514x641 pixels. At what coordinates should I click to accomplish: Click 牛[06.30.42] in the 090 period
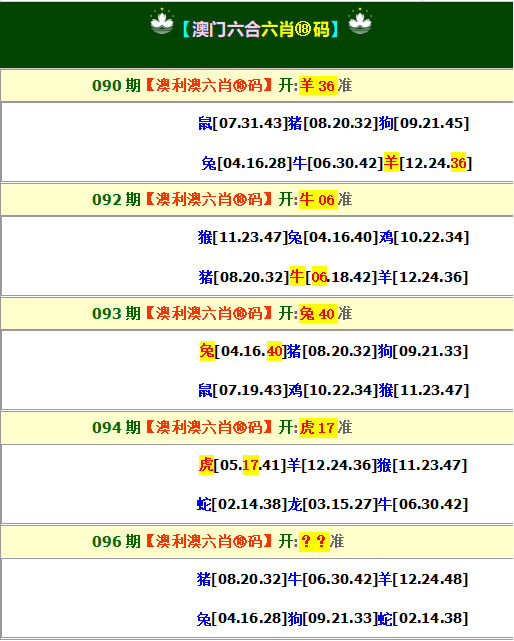[338, 163]
